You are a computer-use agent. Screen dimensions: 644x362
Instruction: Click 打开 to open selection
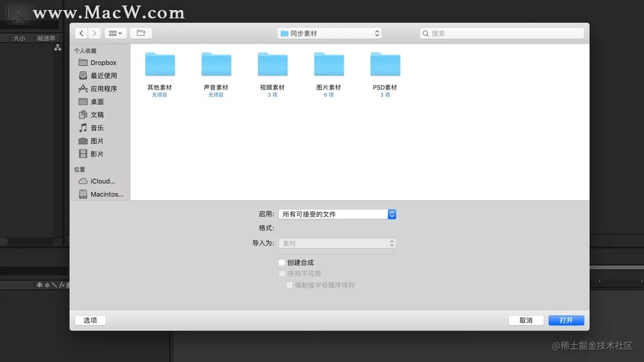click(x=566, y=320)
